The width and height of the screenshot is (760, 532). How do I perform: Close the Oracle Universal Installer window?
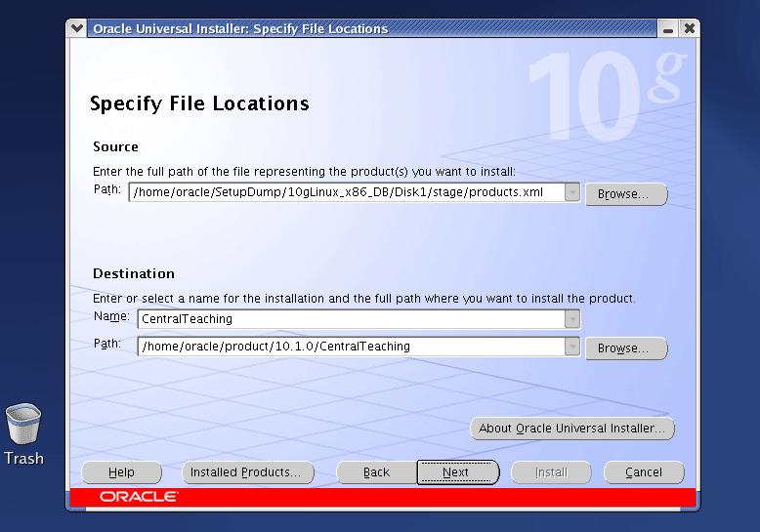coord(688,28)
